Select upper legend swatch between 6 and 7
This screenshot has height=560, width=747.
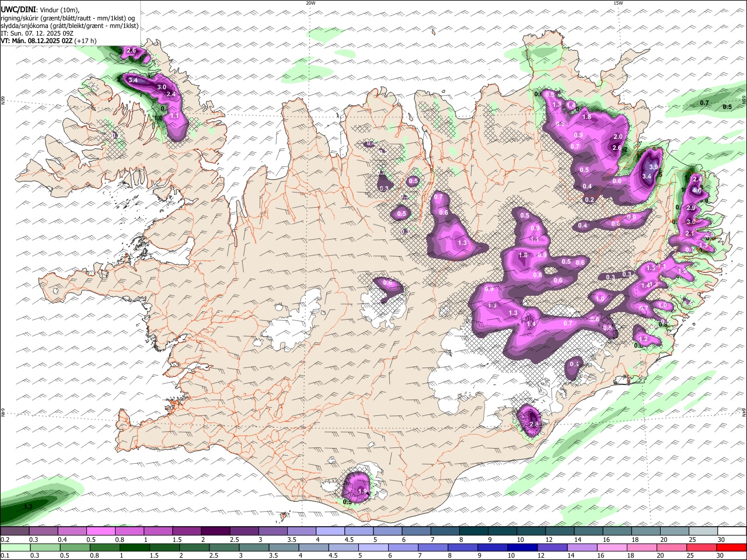[416, 531]
